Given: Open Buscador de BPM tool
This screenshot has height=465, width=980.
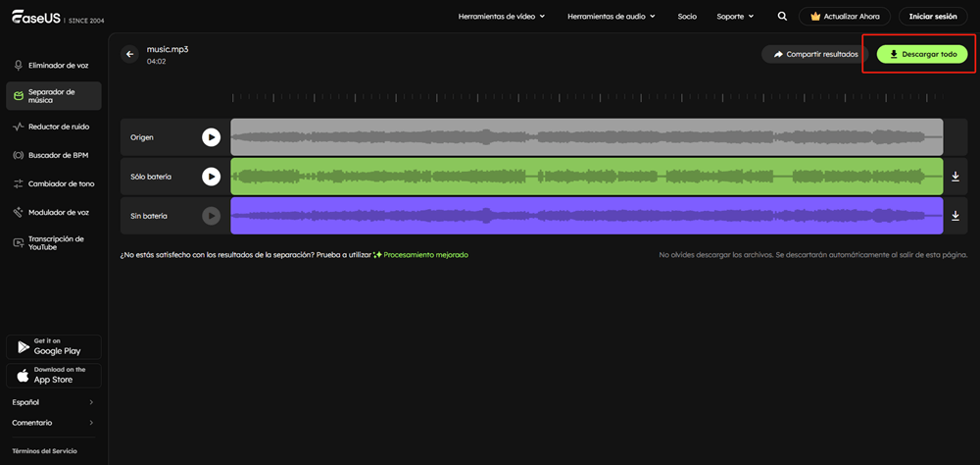Looking at the screenshot, I should (x=57, y=155).
